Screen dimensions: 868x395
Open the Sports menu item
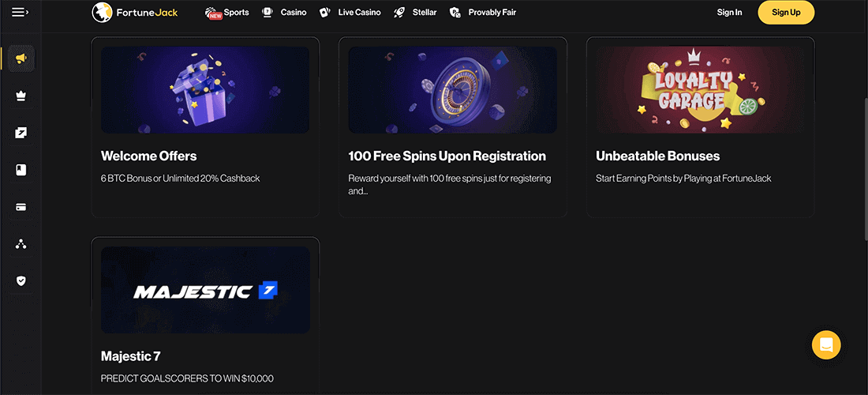click(227, 12)
